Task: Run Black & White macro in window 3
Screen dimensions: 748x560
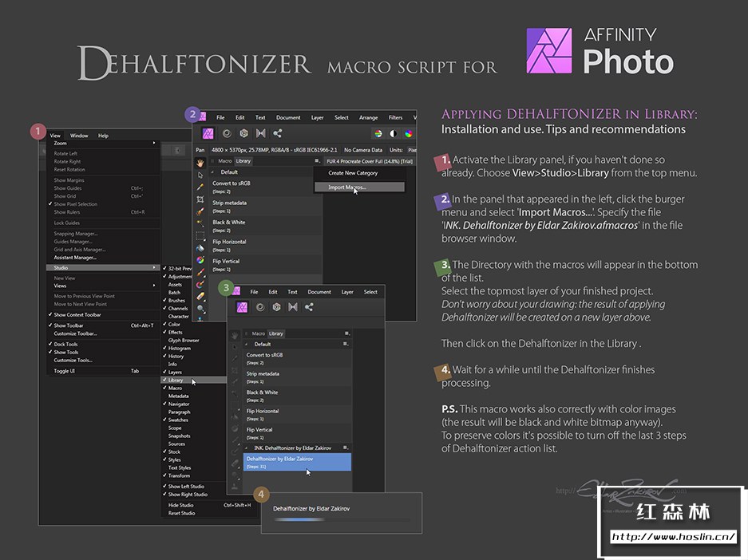Action: coord(298,396)
